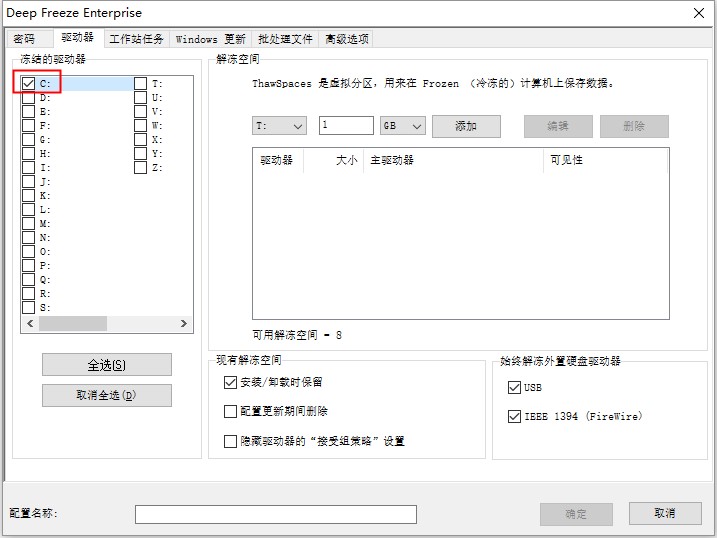Click the 取消全选(D) button
This screenshot has width=717, height=538.
click(x=107, y=395)
